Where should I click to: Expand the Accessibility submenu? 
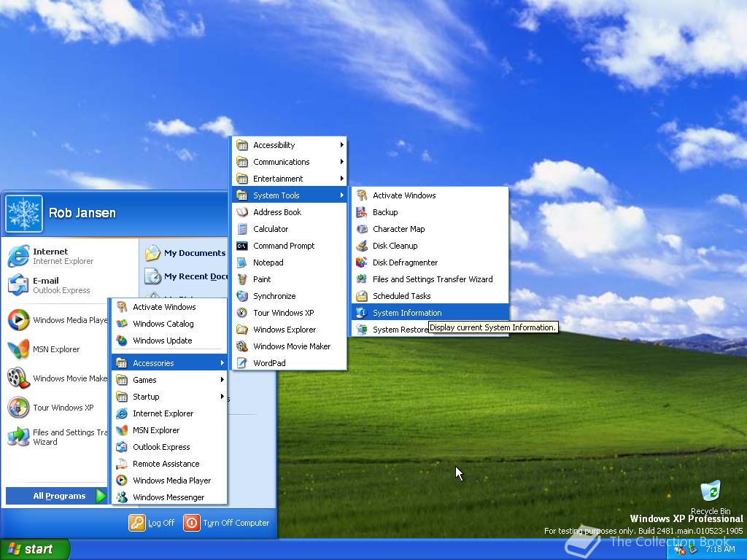pos(289,145)
